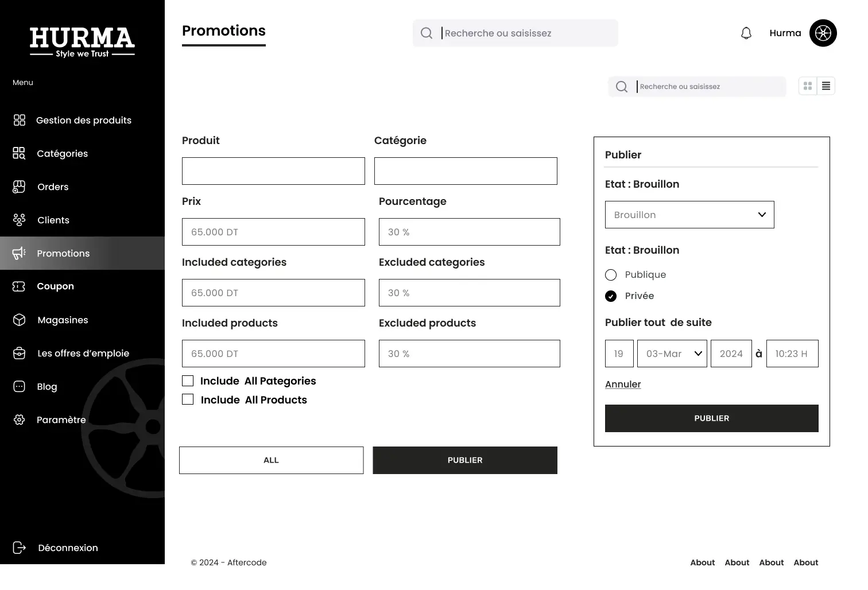Click PUBLIER in the Publier panel
868x590 pixels.
[711, 418]
